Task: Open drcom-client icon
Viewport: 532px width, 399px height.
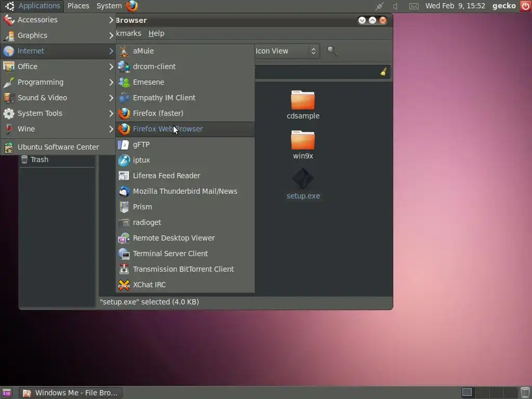Action: point(124,66)
